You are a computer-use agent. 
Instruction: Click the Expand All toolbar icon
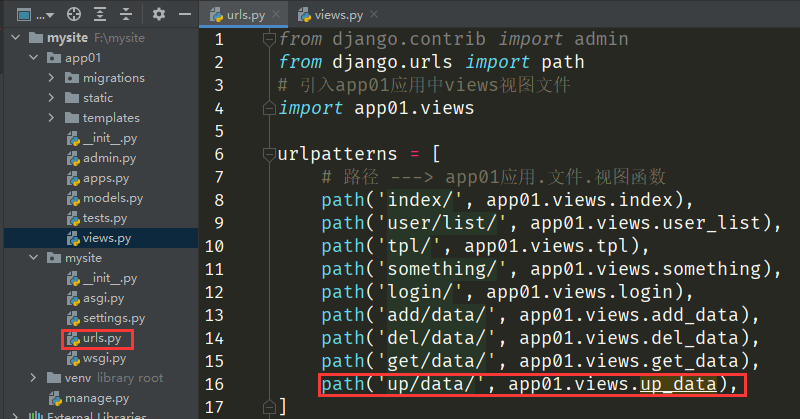point(100,15)
